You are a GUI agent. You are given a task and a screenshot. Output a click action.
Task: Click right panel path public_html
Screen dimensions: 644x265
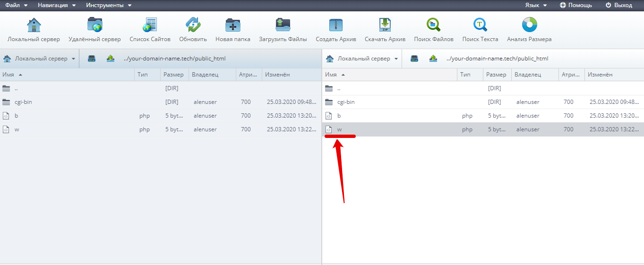[533, 59]
